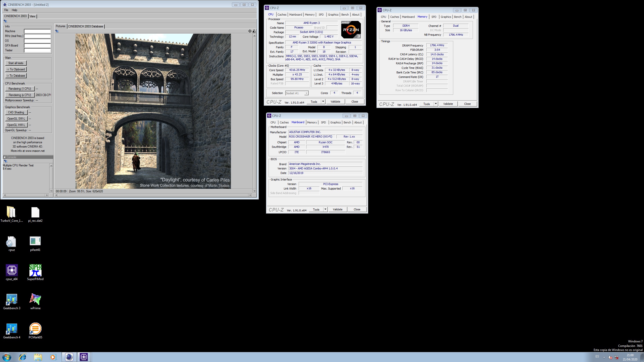Open the Socket #1 selection dropdown
This screenshot has height=362, width=644.
(x=306, y=93)
